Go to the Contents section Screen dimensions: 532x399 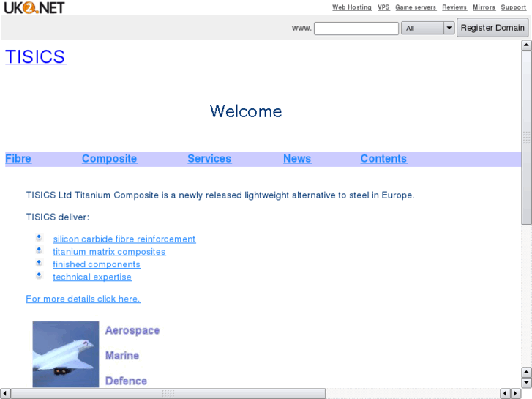(x=383, y=159)
